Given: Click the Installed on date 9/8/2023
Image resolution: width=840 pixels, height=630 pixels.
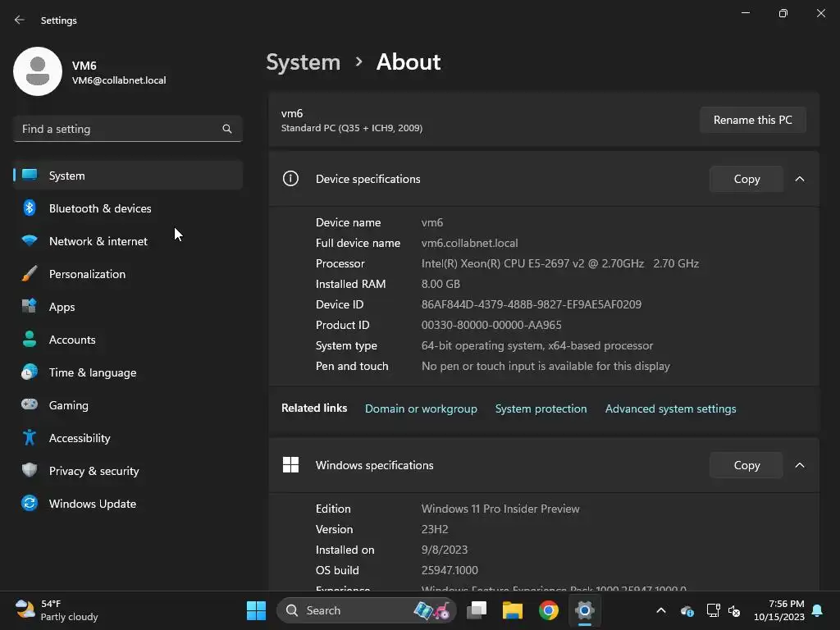Looking at the screenshot, I should [445, 550].
